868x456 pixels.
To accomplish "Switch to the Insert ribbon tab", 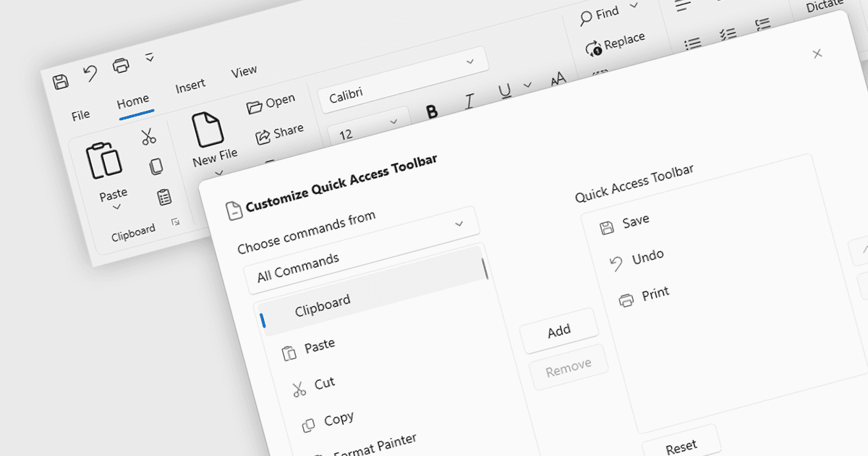I will (190, 86).
